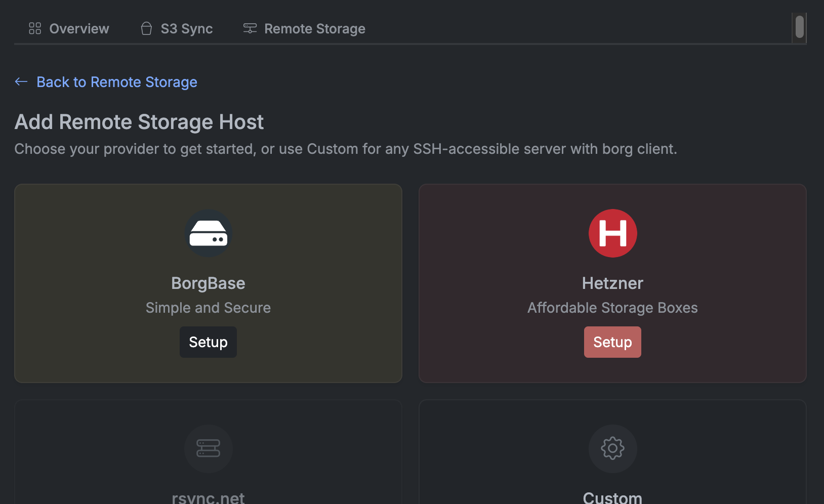
Task: Click the back arrow icon
Action: [21, 81]
